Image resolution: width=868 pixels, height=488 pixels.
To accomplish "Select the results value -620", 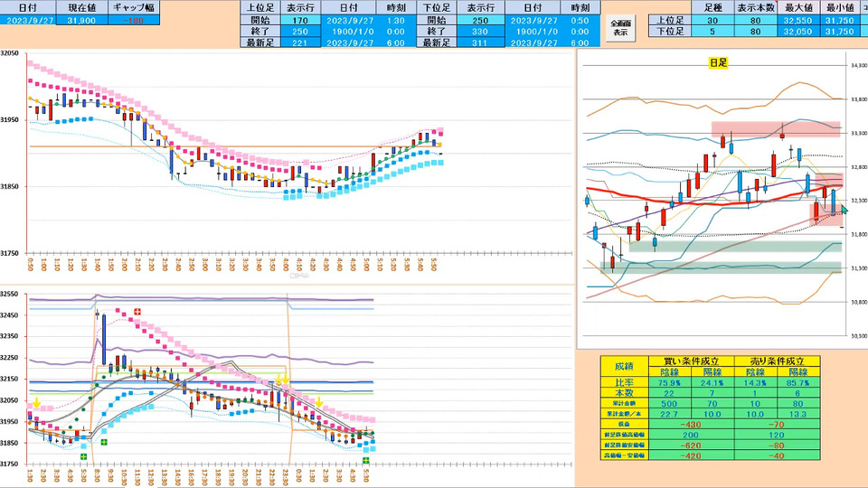I will 690,446.
